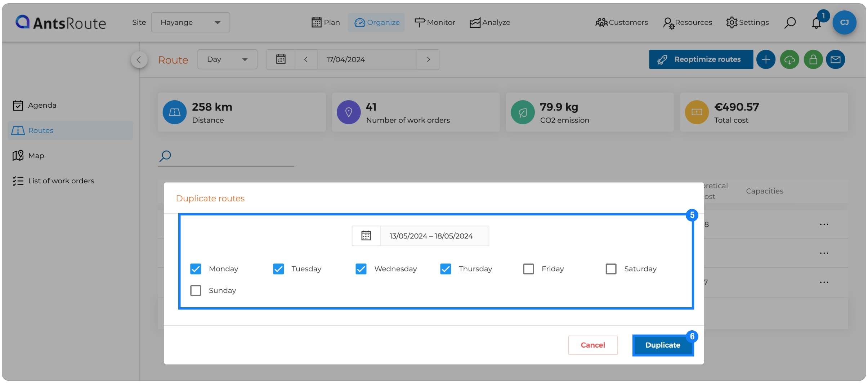Screen dimensions: 868x384
Task: Switch to the Monitor tab
Action: click(434, 22)
